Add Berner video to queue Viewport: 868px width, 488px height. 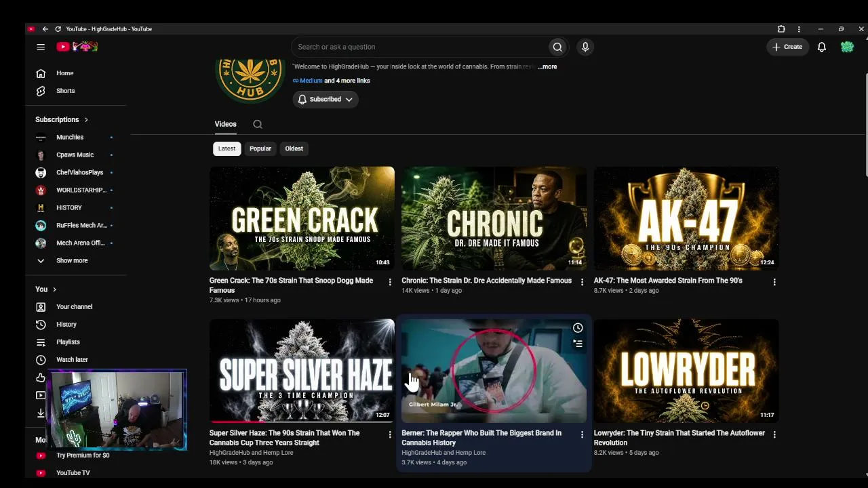[578, 344]
